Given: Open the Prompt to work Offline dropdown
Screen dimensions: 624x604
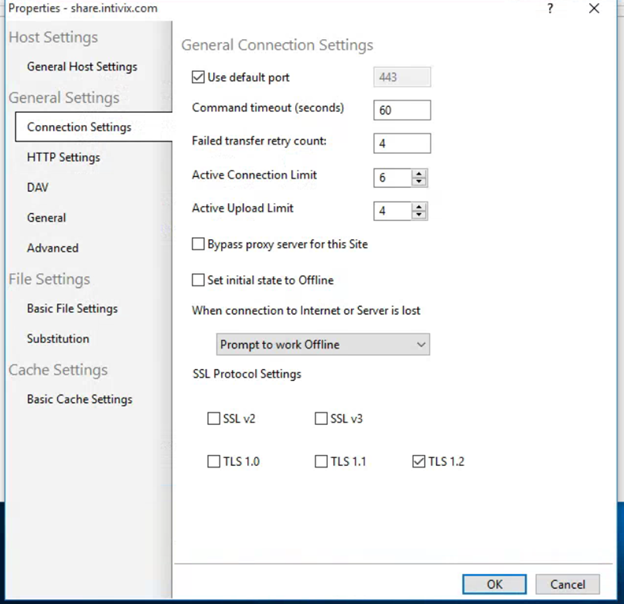Looking at the screenshot, I should click(323, 345).
